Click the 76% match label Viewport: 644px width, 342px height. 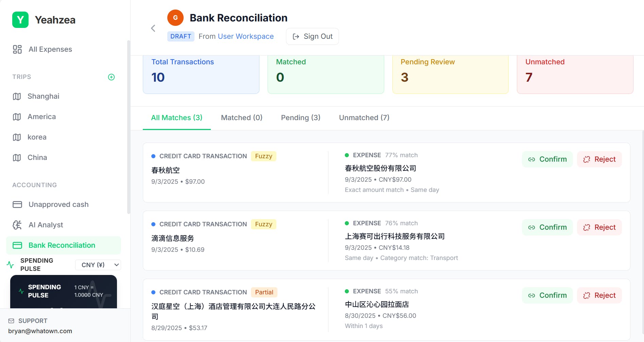(x=401, y=223)
